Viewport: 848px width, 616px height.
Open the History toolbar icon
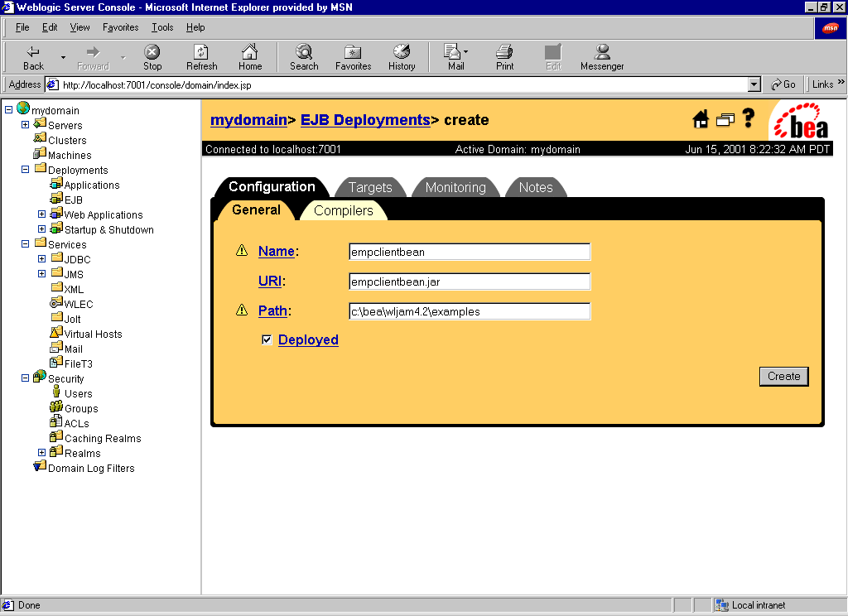coord(402,57)
